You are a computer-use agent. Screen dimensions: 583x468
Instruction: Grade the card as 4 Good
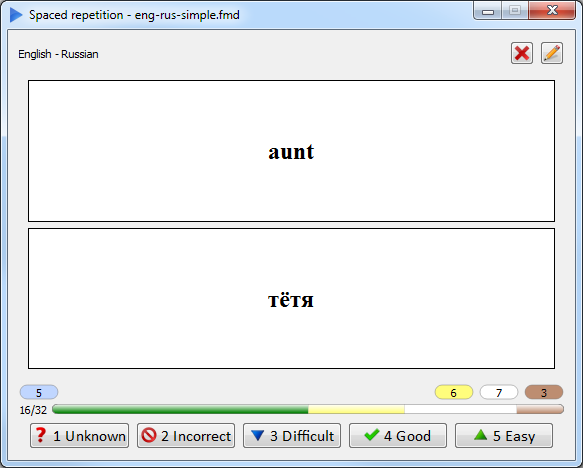(398, 436)
